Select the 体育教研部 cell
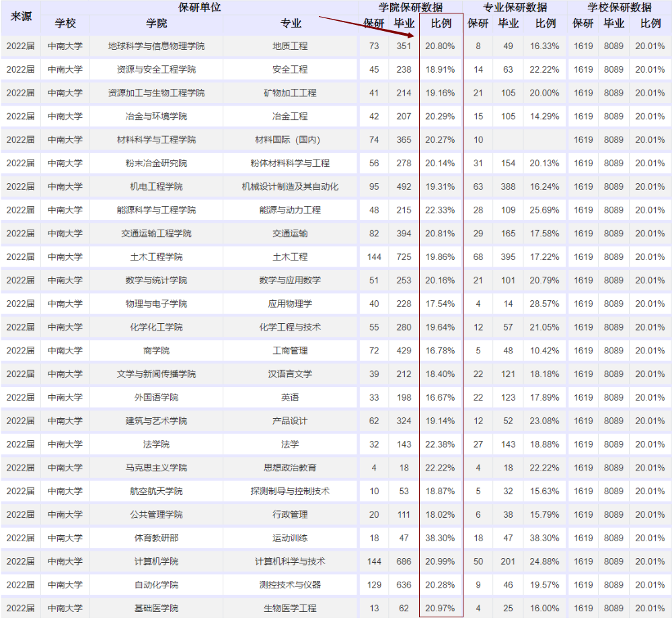The image size is (672, 620). click(x=157, y=538)
